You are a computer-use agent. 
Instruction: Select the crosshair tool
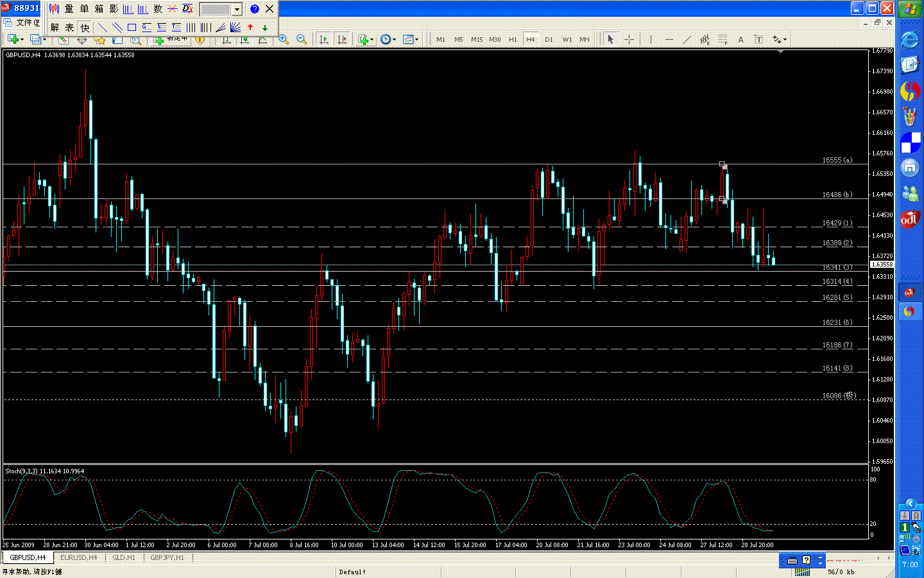click(x=629, y=39)
